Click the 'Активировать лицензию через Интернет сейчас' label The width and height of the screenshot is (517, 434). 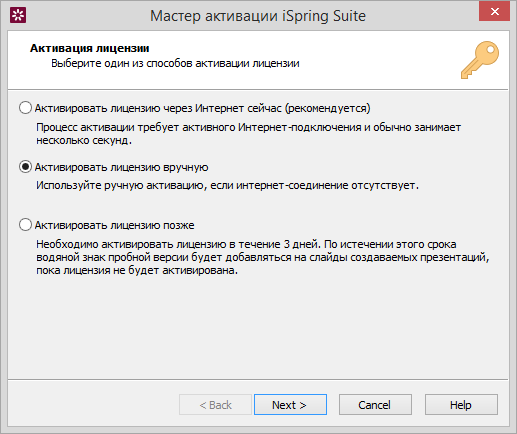(x=158, y=108)
